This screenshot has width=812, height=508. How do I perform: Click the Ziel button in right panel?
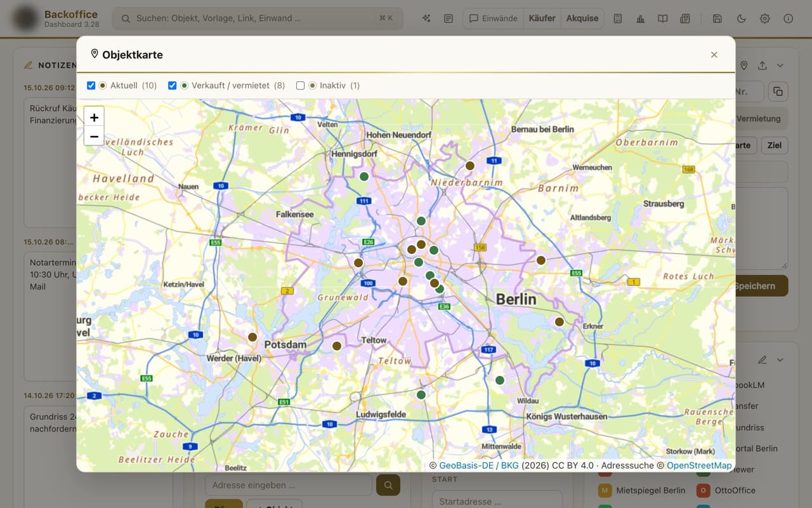click(775, 145)
